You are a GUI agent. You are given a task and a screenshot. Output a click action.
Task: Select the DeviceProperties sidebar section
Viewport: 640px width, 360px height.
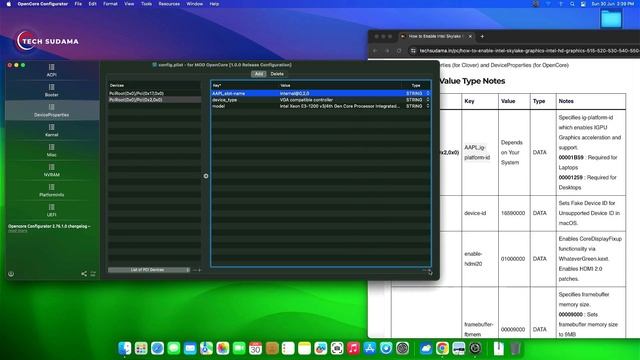(51, 110)
